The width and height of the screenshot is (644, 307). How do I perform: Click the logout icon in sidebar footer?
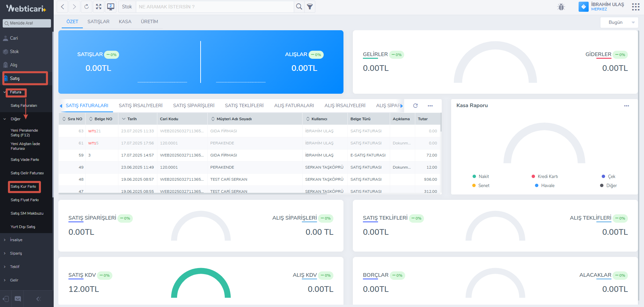click(6, 299)
